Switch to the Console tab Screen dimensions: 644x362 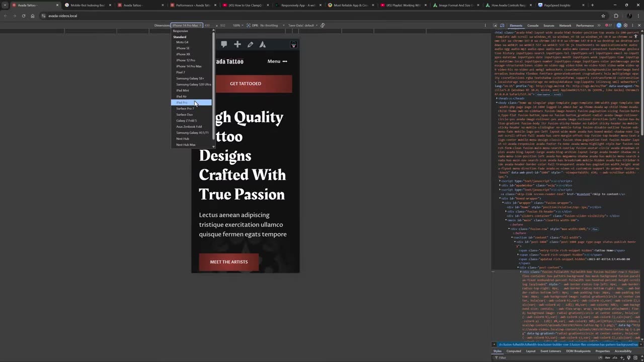click(533, 25)
